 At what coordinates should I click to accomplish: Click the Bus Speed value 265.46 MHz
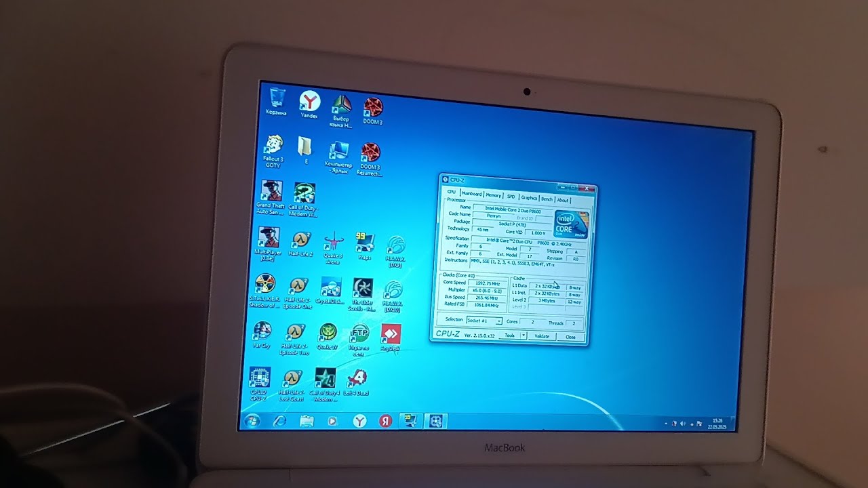tap(486, 298)
